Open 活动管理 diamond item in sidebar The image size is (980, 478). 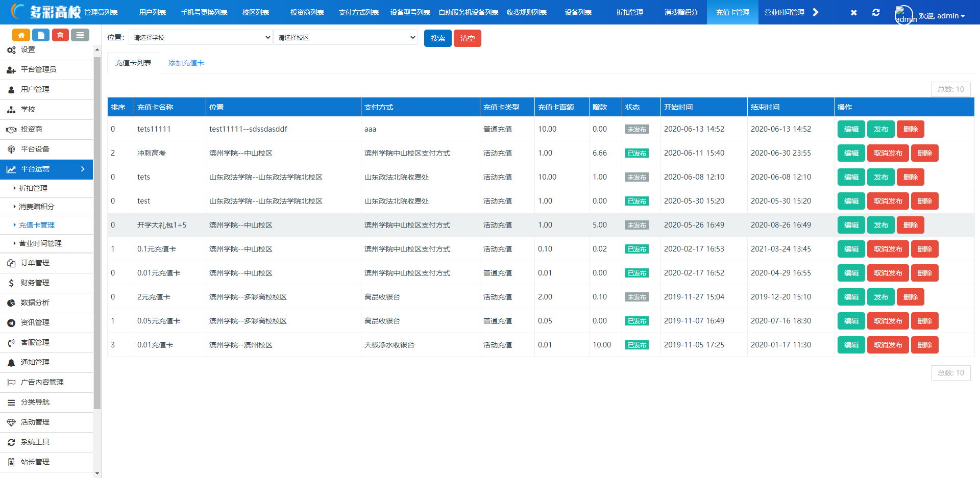[46, 422]
